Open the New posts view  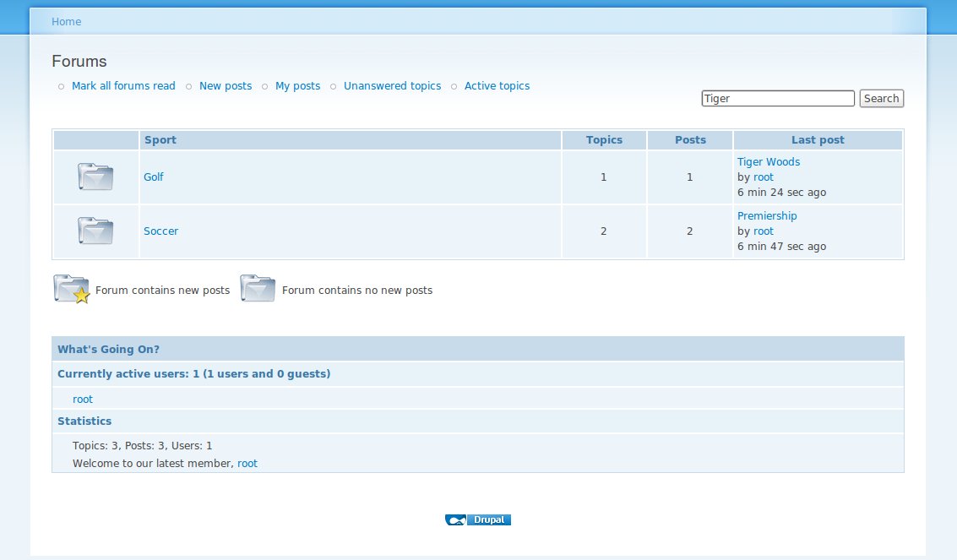pos(226,86)
